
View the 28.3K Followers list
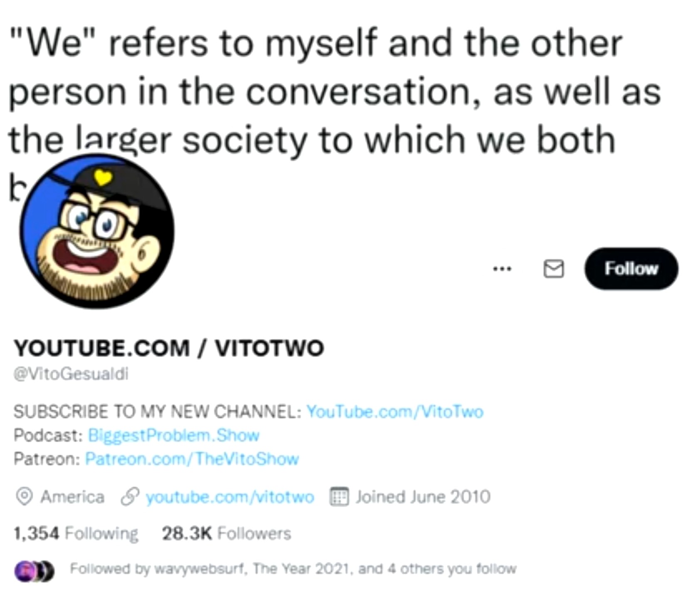click(x=226, y=533)
